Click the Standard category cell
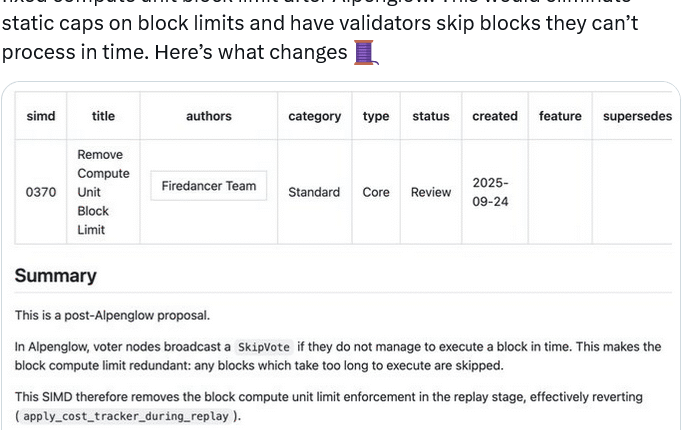Screen dimensions: 685x430 314,192
